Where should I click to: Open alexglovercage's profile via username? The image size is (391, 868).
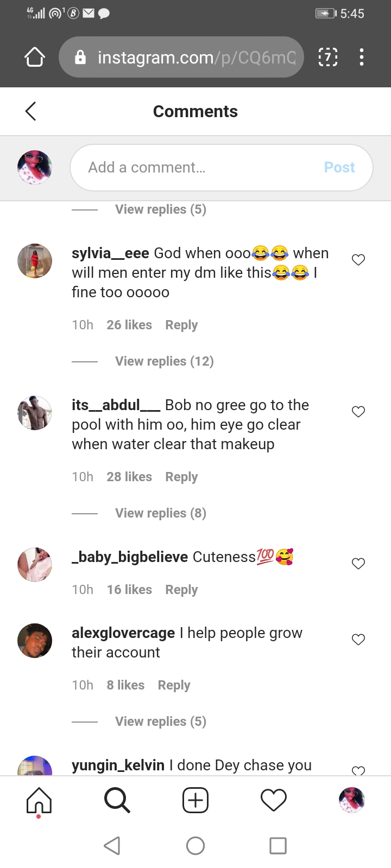click(123, 633)
